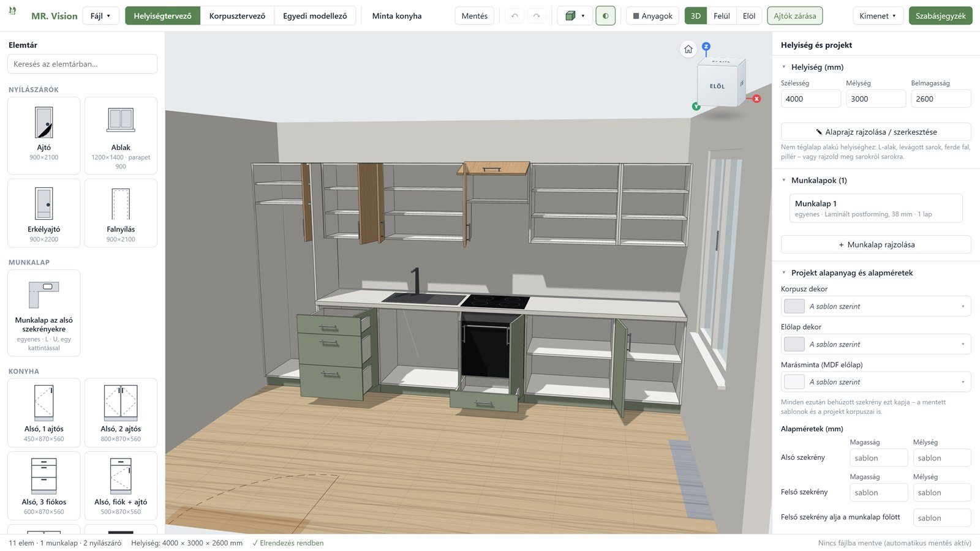Switch to 3D view
The width and height of the screenshot is (980, 551).
pos(696,16)
